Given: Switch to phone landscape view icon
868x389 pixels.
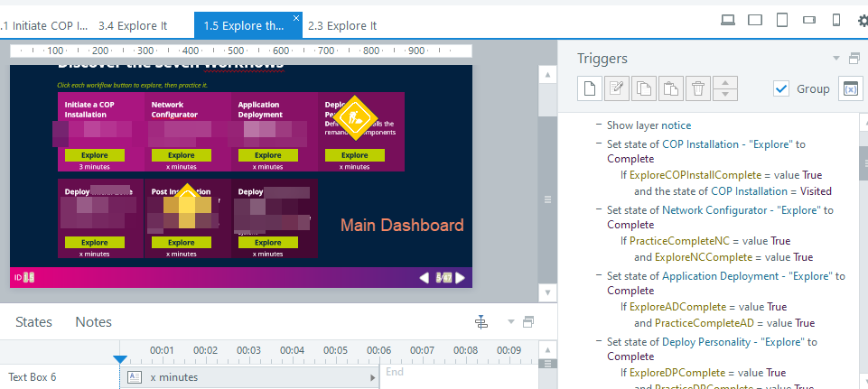Looking at the screenshot, I should click(x=809, y=21).
